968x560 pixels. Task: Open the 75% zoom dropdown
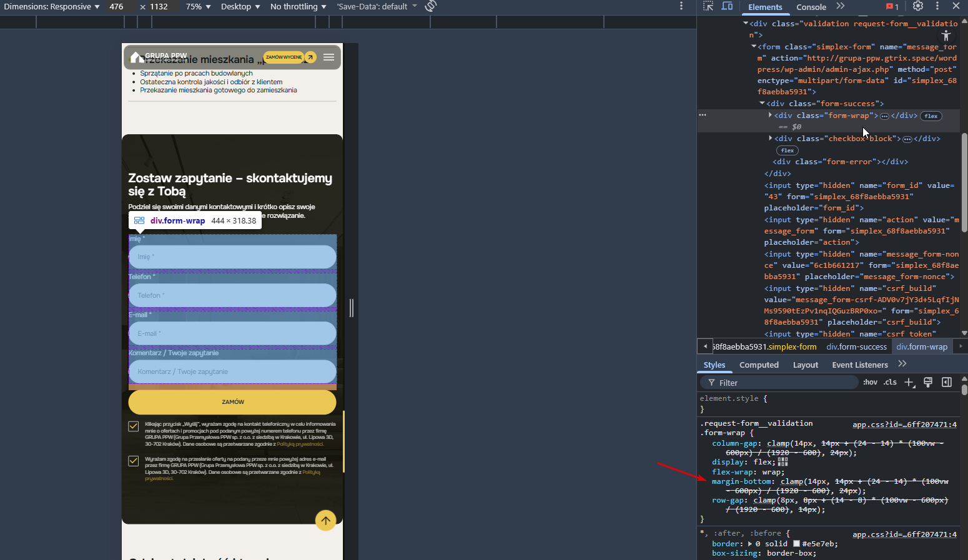click(199, 6)
